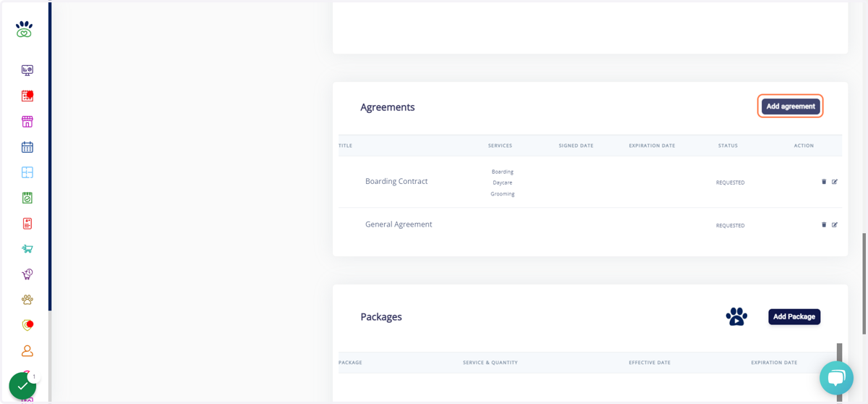
Task: Click the packages EXPIRATION DATE column header
Action: (x=774, y=362)
